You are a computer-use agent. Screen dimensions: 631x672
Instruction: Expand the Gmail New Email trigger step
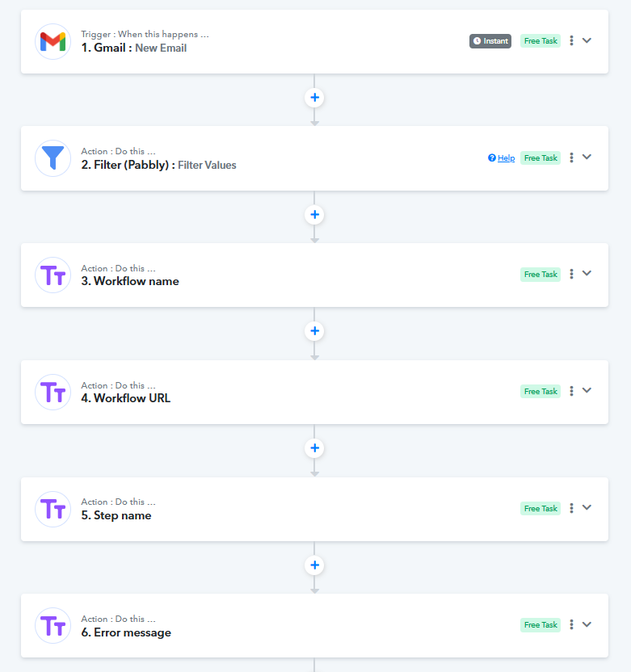pyautogui.click(x=587, y=40)
